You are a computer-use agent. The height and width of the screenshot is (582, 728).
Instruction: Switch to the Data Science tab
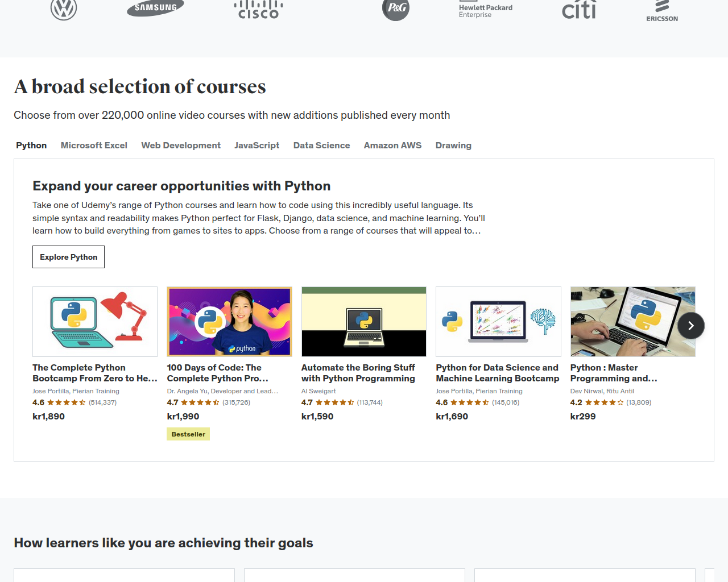[x=321, y=145]
